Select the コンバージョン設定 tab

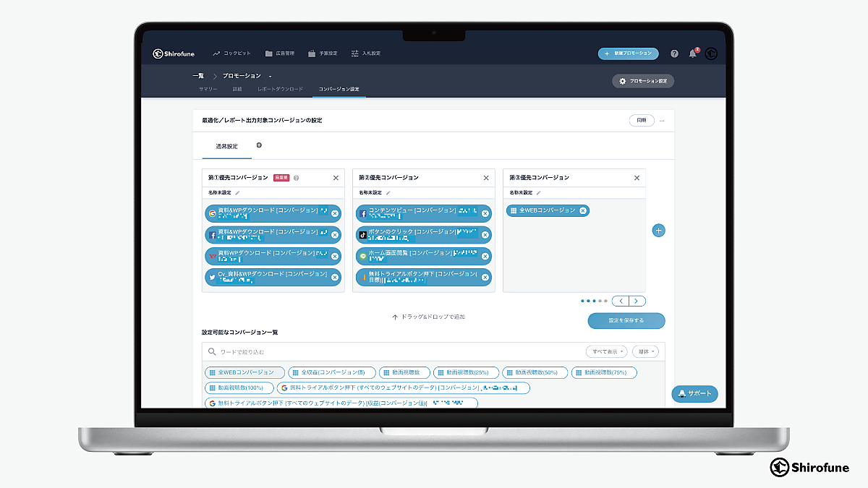point(339,89)
